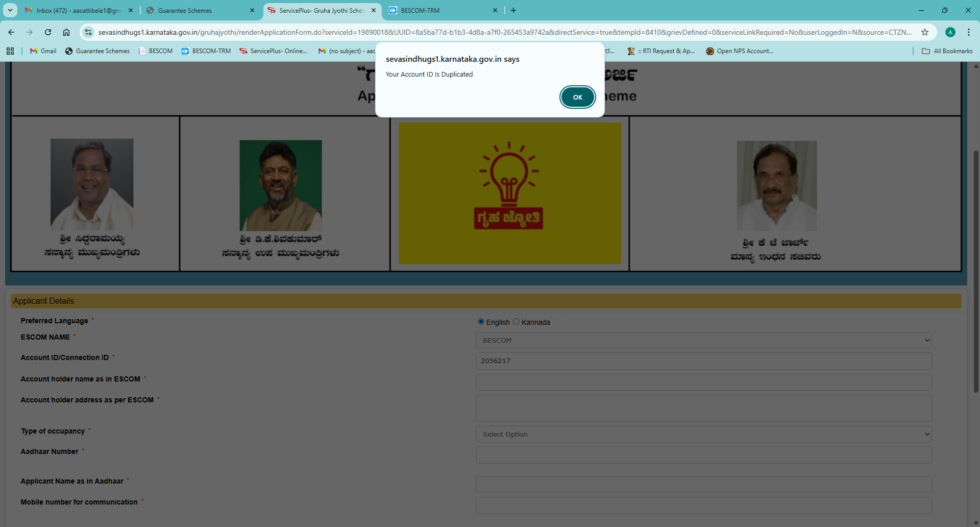Open the BESCOM bookmark

[156, 51]
